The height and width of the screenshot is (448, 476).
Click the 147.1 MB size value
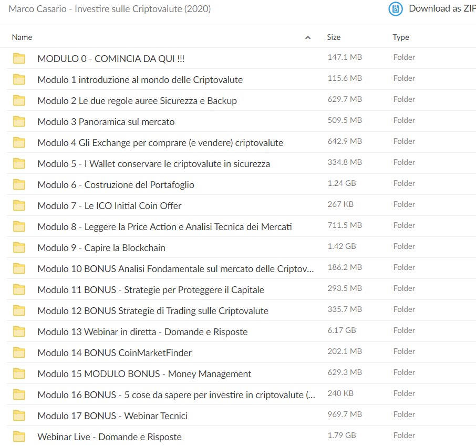[345, 57]
